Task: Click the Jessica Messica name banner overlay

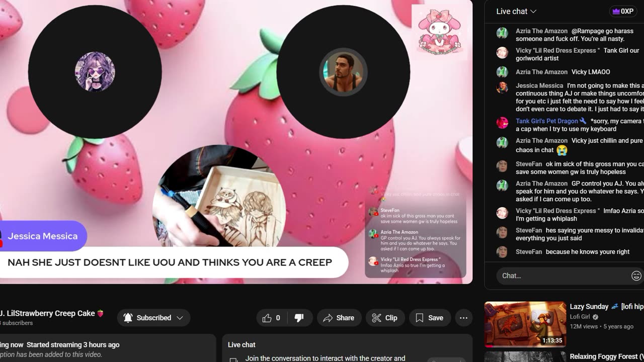Action: click(x=43, y=236)
